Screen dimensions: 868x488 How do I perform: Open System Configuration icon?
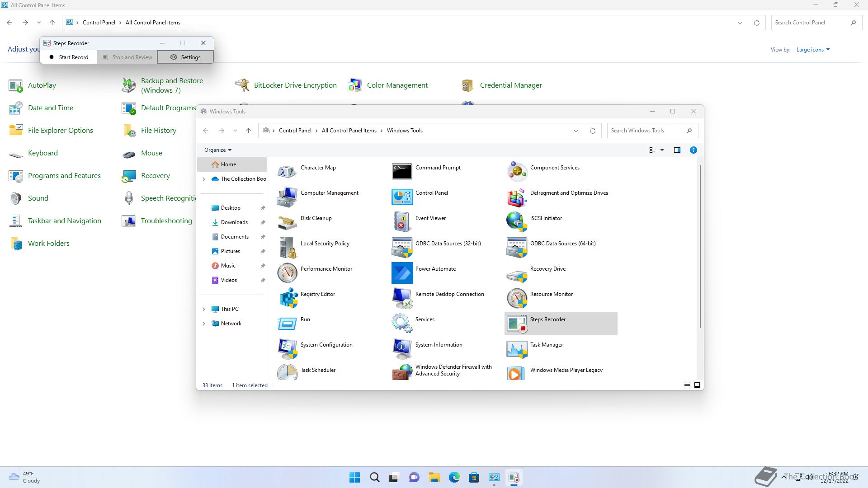tap(287, 348)
